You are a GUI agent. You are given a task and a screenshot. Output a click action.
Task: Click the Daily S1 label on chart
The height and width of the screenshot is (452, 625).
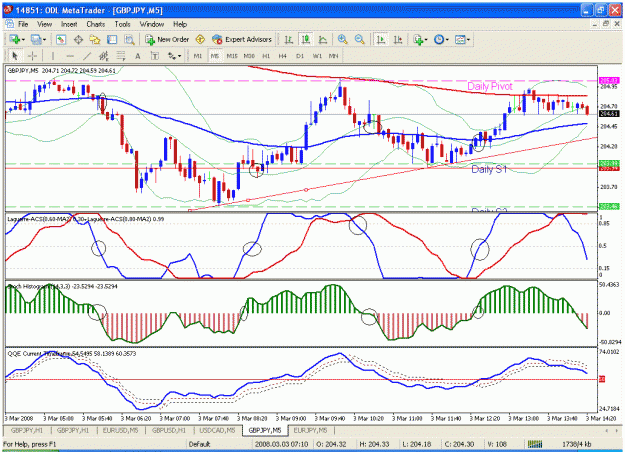[x=489, y=169]
